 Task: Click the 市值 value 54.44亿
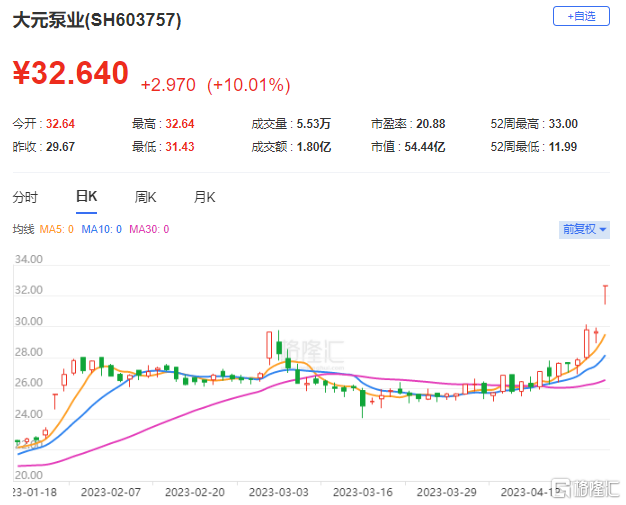point(425,147)
